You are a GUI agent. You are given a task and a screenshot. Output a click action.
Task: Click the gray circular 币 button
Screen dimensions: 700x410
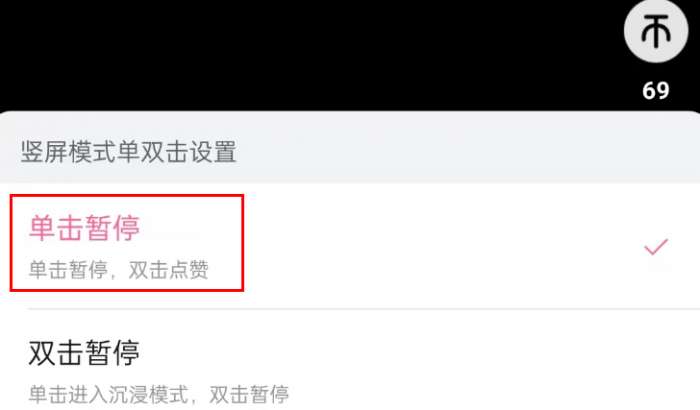[656, 31]
